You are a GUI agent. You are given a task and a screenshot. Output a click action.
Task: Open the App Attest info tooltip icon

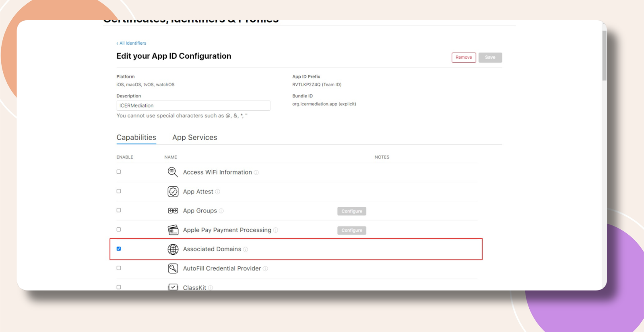coord(218,192)
